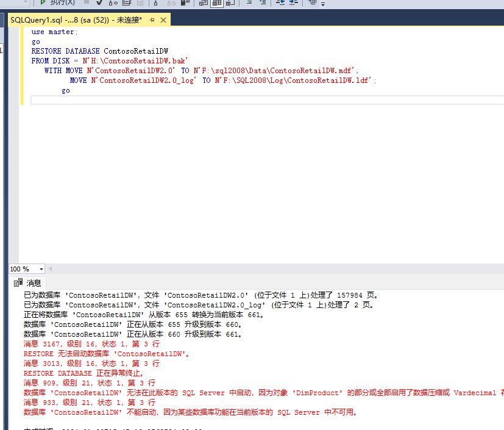Pin the SQLQuery1.sql tab
Viewport: 504px width, 430px height.
tap(152, 20)
